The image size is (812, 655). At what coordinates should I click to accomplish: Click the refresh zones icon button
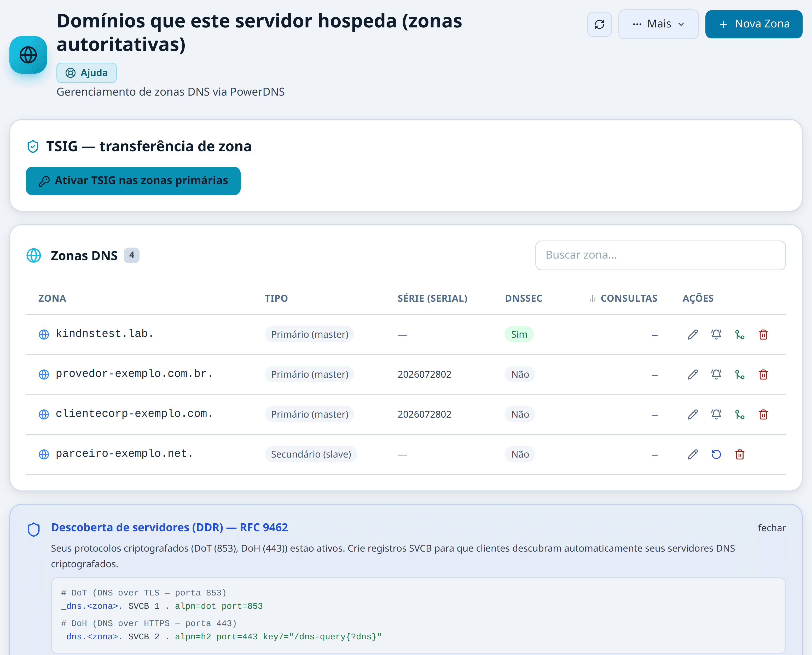(x=599, y=24)
